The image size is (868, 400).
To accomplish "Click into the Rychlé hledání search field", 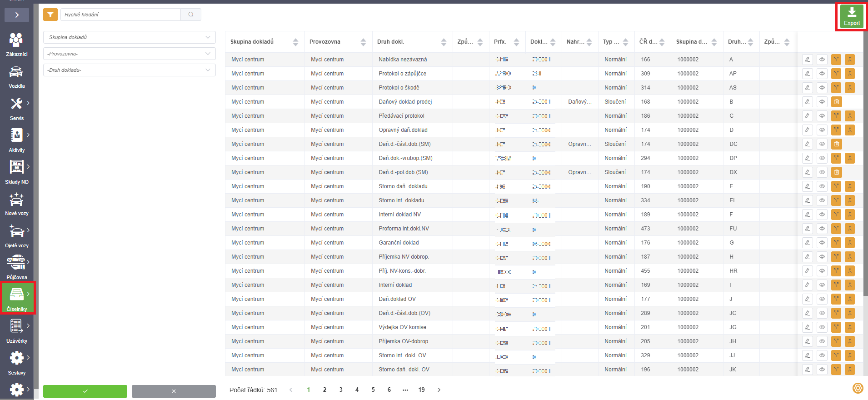I will 120,15.
